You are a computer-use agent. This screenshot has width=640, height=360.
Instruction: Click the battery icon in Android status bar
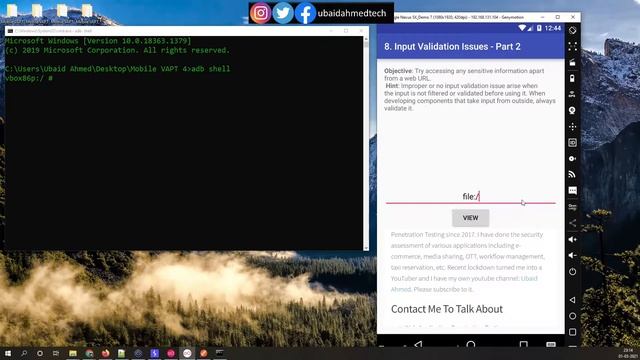[x=539, y=28]
